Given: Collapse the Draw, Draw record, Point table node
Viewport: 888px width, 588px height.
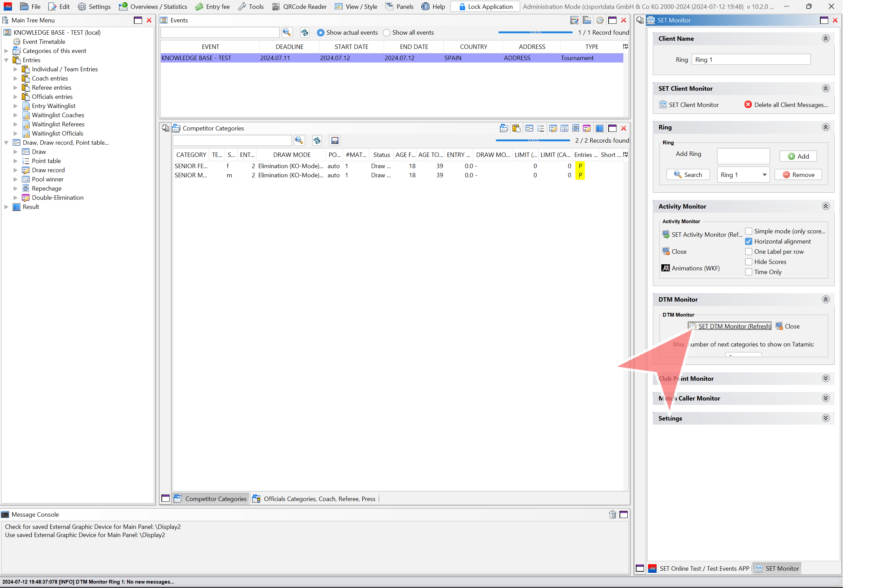Looking at the screenshot, I should point(6,143).
